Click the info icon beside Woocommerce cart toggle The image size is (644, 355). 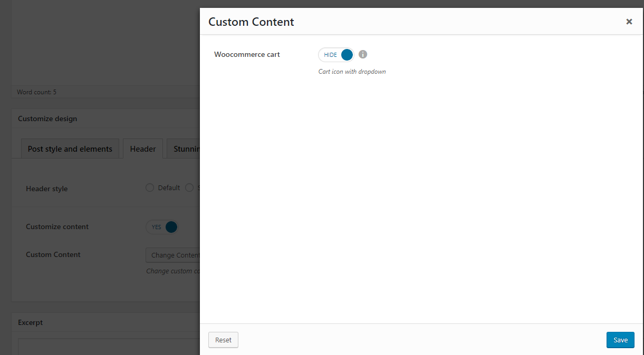point(363,54)
